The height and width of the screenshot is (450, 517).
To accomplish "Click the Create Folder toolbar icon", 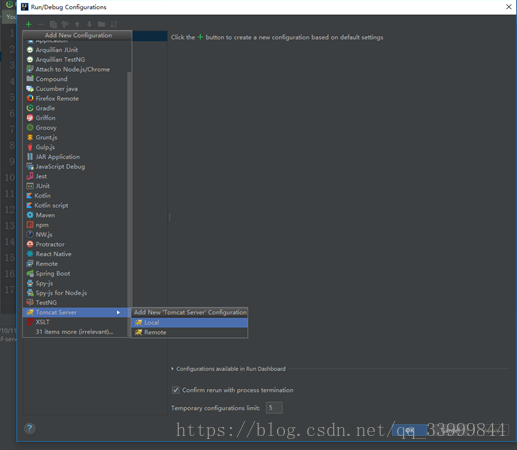I will [x=102, y=24].
